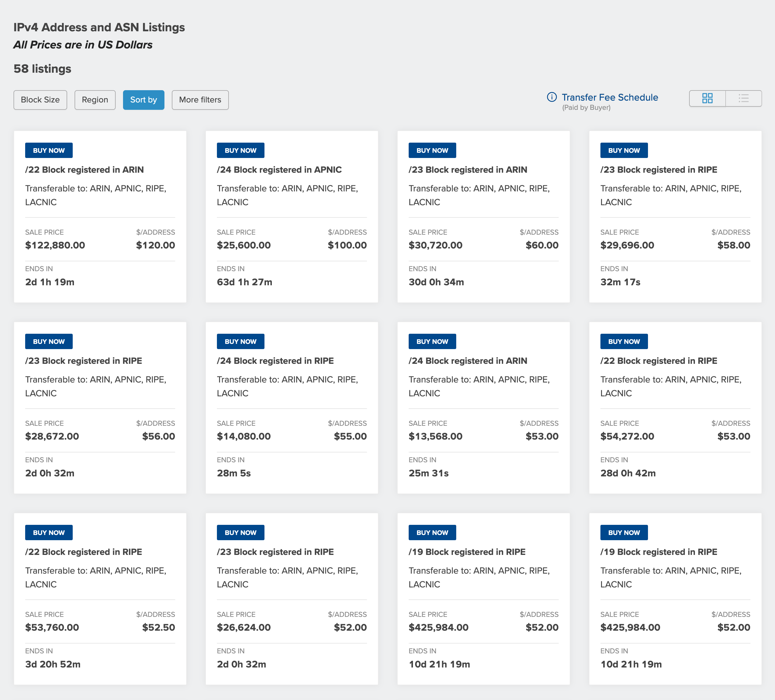Buy Now the $14,080.00 /24 RIPE block

(x=241, y=341)
